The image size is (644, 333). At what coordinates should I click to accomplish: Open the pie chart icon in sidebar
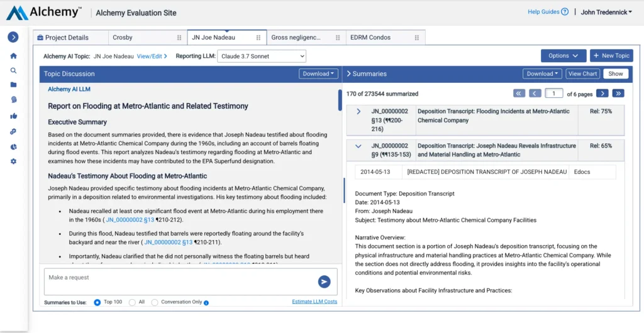click(13, 146)
